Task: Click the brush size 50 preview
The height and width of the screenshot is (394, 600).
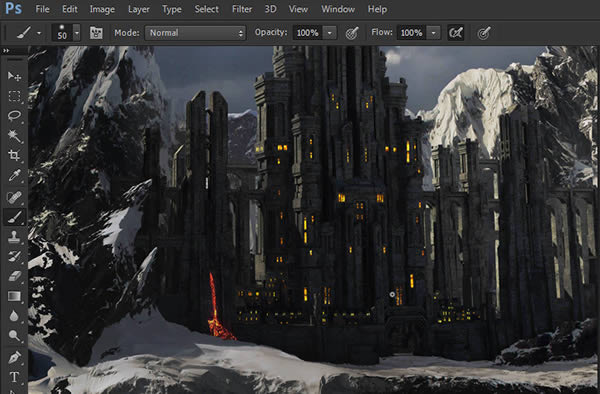Action: pos(62,33)
